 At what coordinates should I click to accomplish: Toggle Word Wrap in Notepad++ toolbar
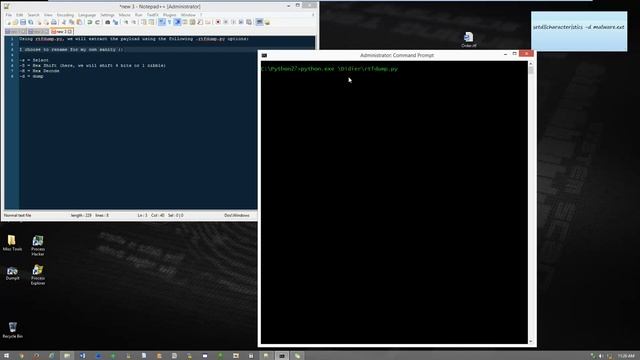[162, 22]
